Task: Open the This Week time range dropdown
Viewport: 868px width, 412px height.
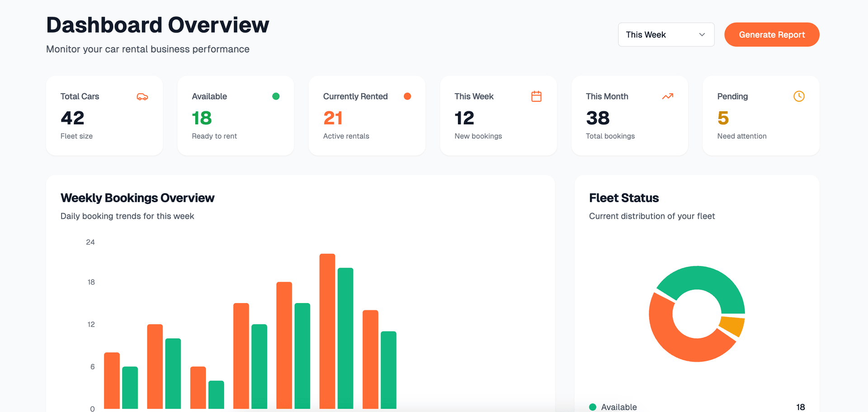Action: [x=666, y=34]
